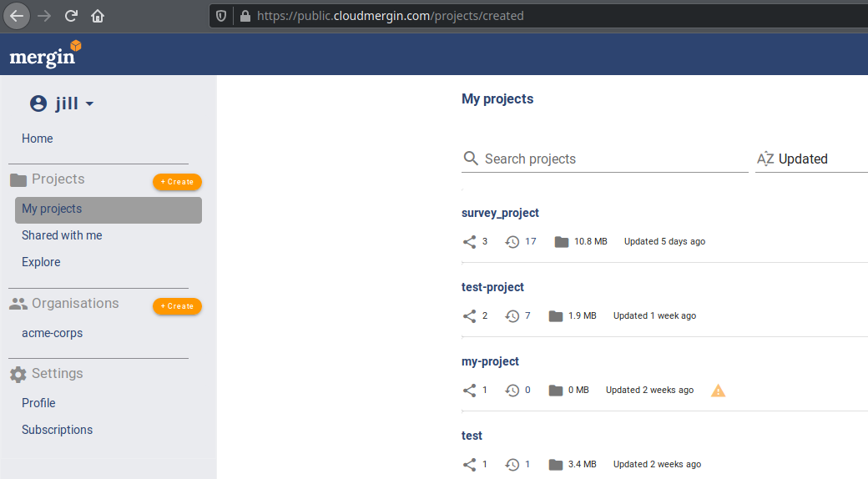Click 'Updated 1 week ago' text
Screen dimensions: 868x479
point(654,315)
